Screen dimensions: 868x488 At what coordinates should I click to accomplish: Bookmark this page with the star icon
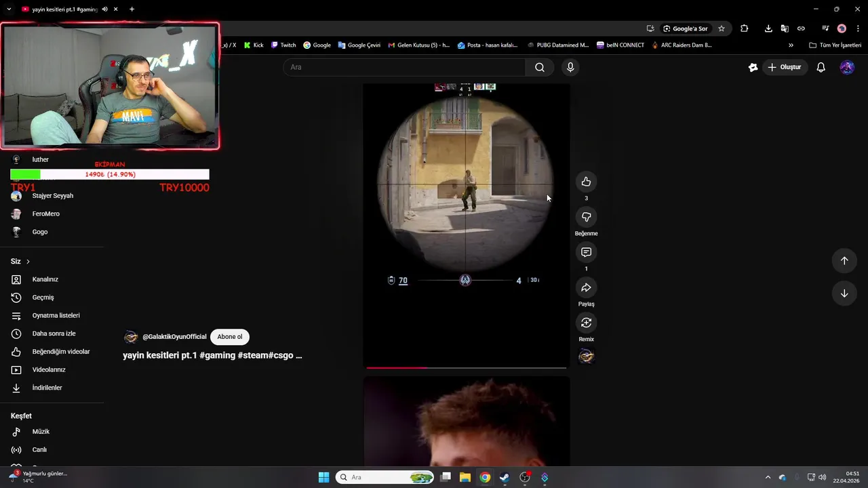coord(722,28)
